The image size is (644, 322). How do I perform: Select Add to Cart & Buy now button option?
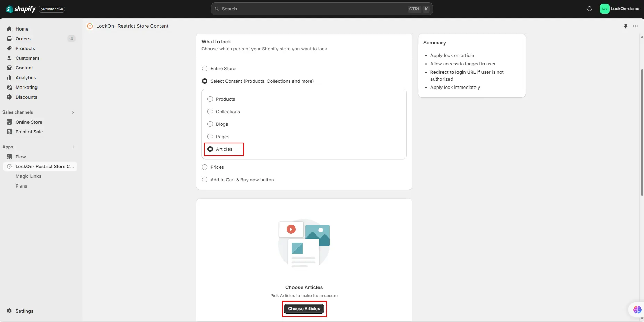[205, 180]
